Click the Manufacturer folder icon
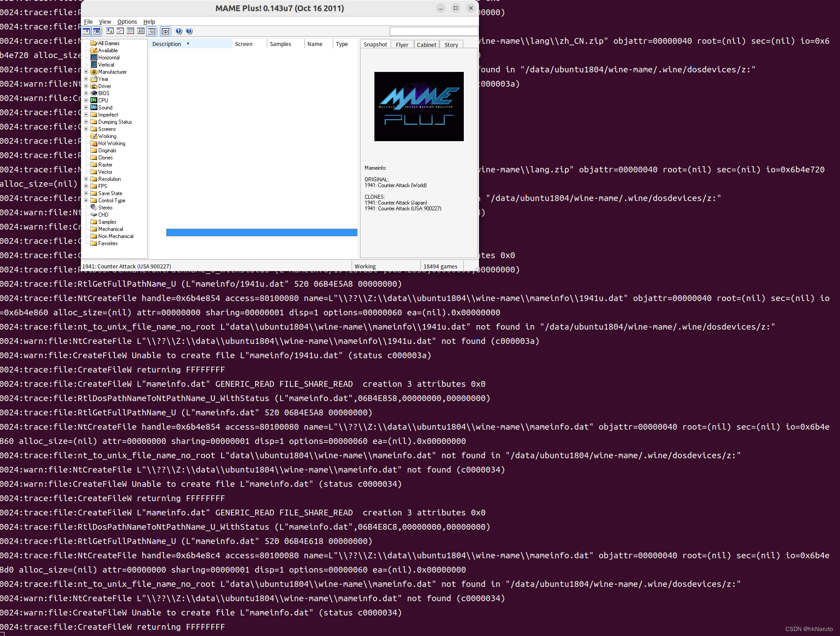Screen dimensions: 840x636 point(94,72)
